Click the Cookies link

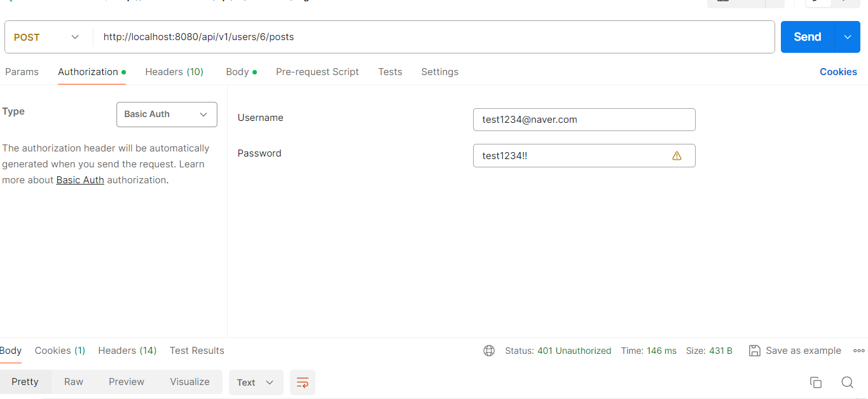click(838, 72)
